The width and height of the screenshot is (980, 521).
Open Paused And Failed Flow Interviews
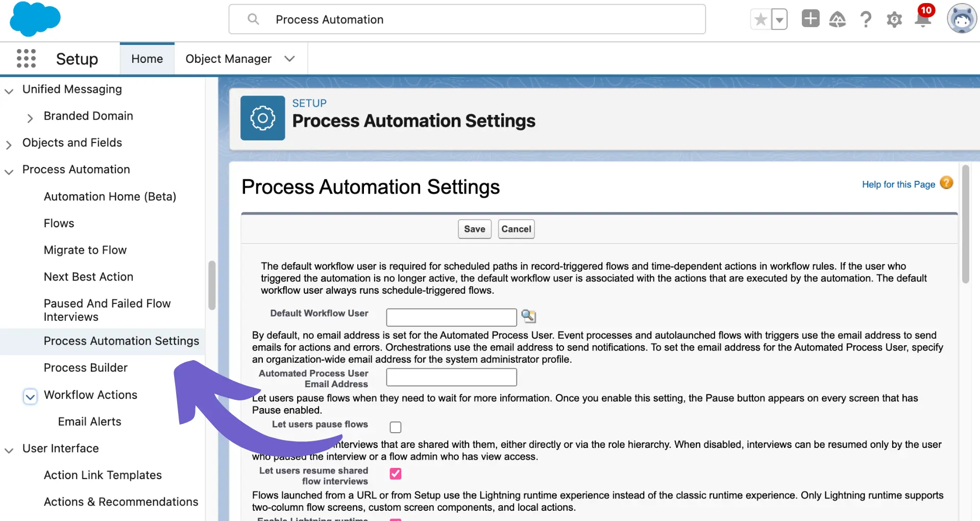tap(107, 310)
